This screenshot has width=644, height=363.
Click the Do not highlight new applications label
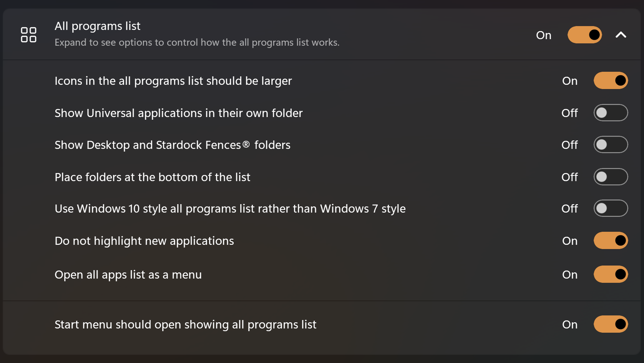pyautogui.click(x=144, y=241)
